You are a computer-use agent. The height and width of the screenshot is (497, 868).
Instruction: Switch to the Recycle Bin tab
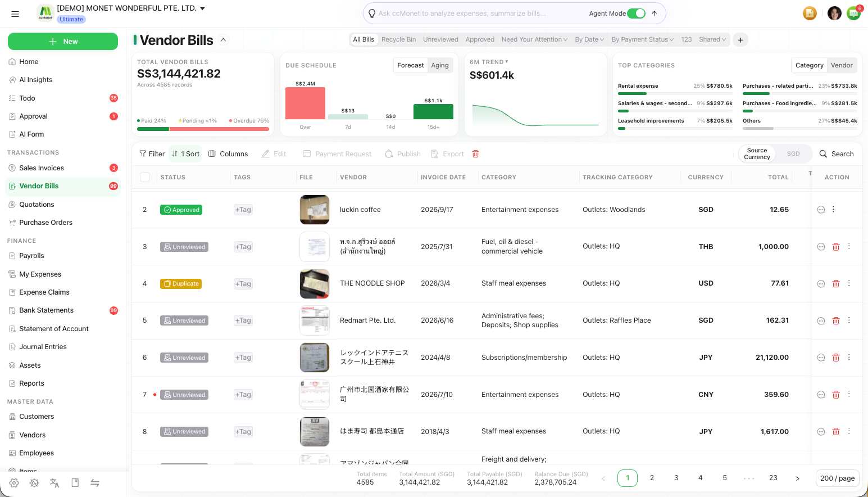coord(398,39)
